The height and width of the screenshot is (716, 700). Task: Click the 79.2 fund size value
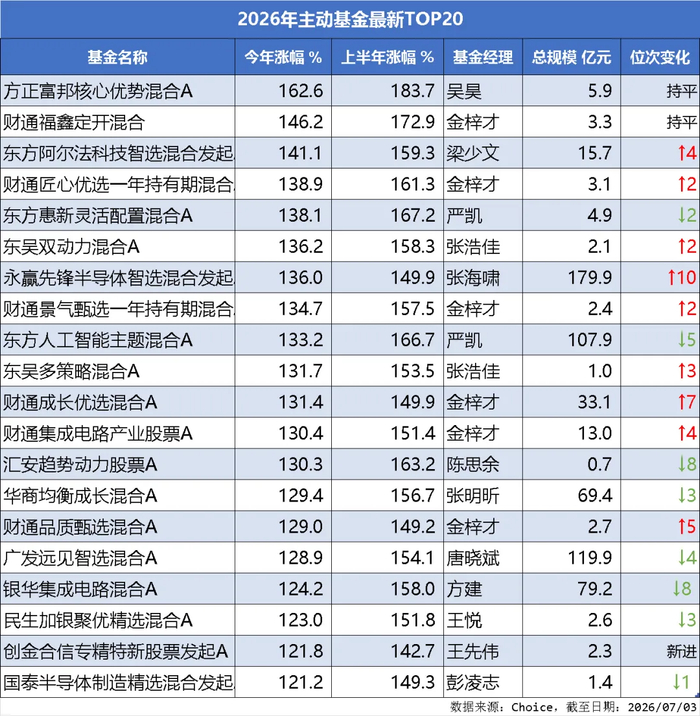pos(595,589)
